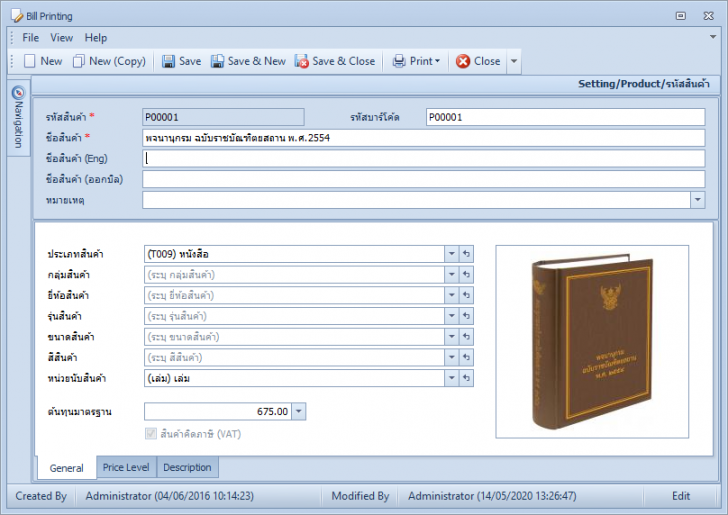Open the หมายเหตุ dropdown arrow
Screen dimensions: 728x515
pyautogui.click(x=697, y=200)
